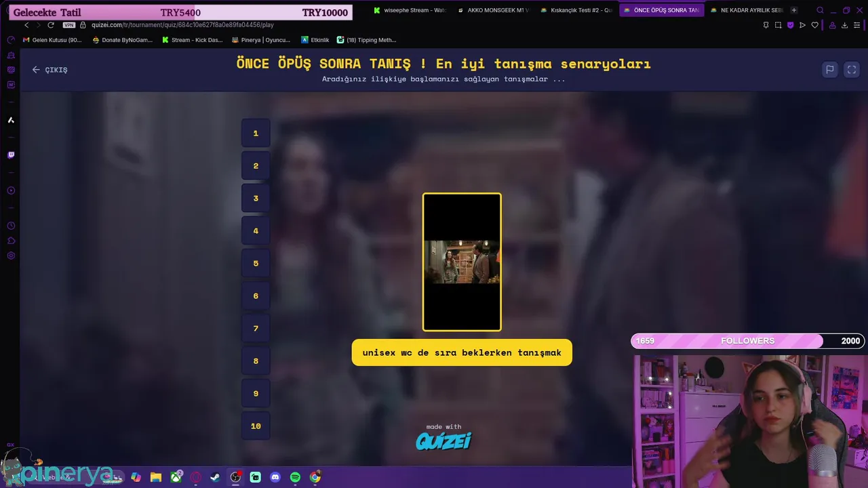
Task: Open the Donate ByNoGame bookmark
Action: pyautogui.click(x=122, y=40)
